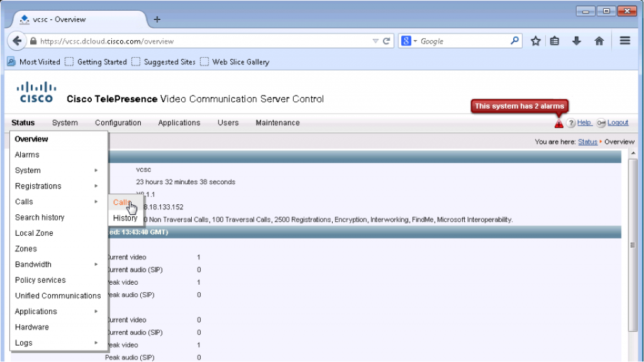Image resolution: width=644 pixels, height=362 pixels.
Task: Choose Calls in the Calls submenu
Action: point(125,202)
